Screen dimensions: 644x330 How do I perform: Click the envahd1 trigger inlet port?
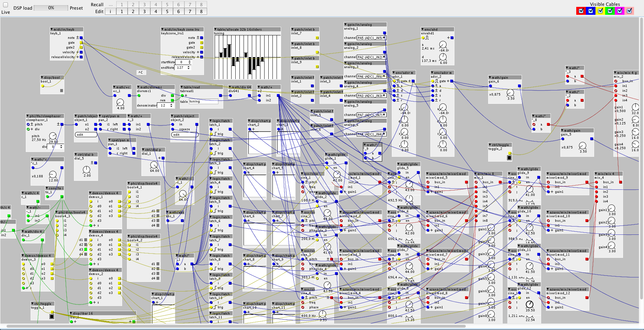(x=423, y=38)
